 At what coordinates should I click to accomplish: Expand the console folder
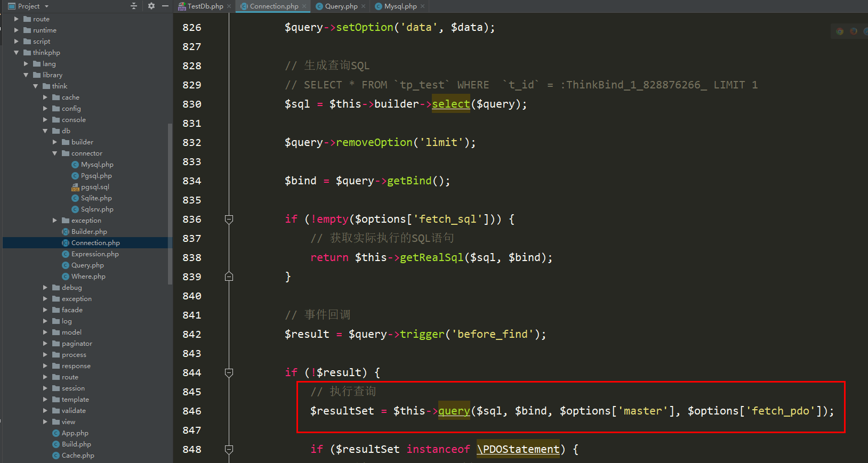45,120
